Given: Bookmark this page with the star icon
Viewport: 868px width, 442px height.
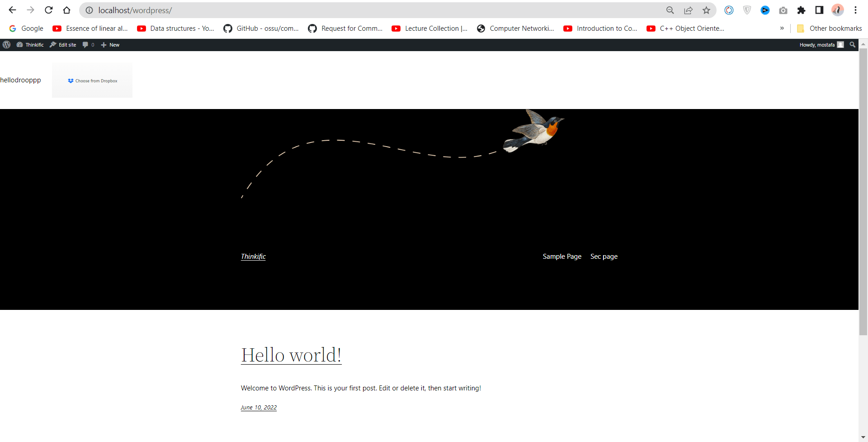Looking at the screenshot, I should click(x=706, y=10).
